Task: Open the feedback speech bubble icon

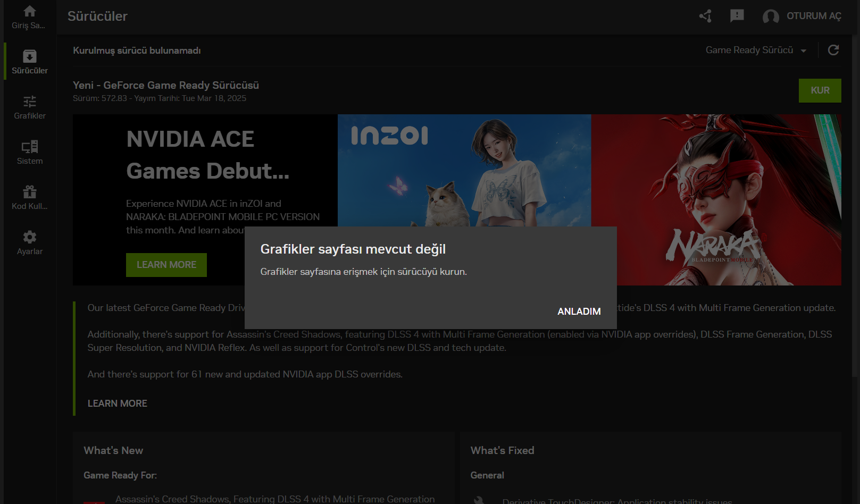Action: pos(737,16)
